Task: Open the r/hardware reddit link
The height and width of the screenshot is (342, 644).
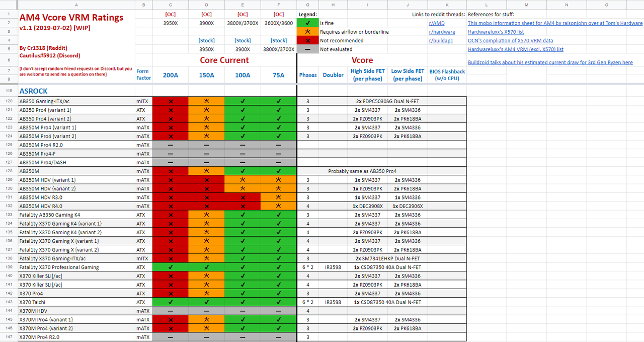Action: tap(442, 32)
